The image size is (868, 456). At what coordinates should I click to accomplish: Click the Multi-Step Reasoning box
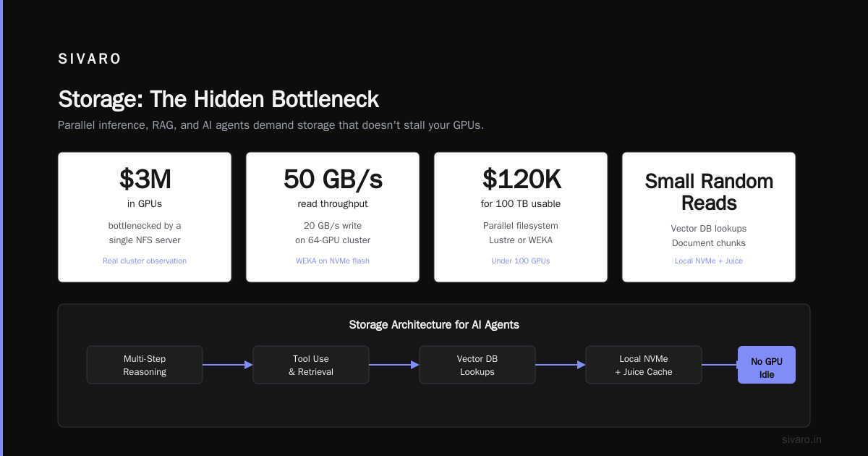coord(145,365)
